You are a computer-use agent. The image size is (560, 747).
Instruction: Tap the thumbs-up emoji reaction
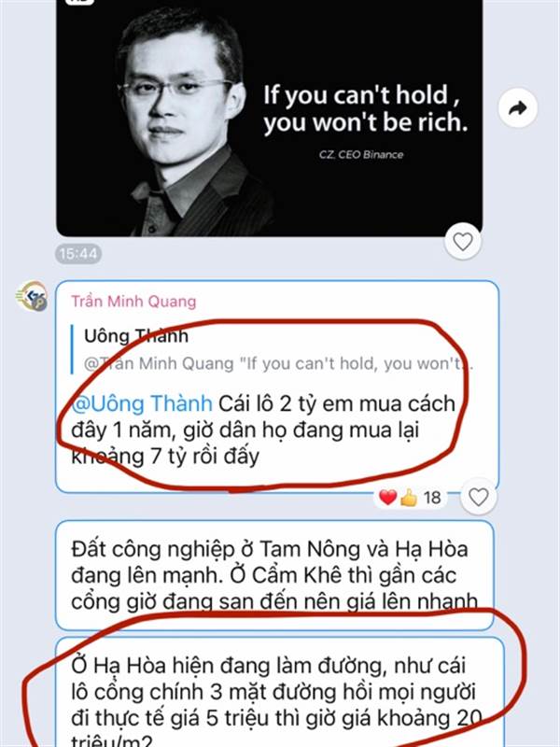[x=409, y=499]
